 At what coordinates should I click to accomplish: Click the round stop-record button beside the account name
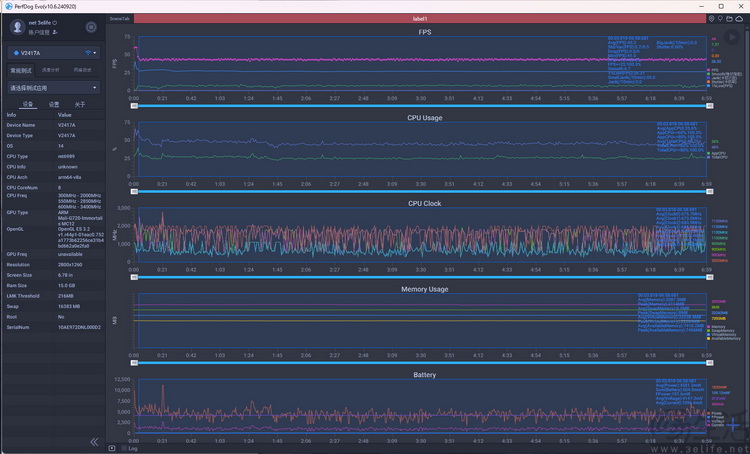coord(91,27)
